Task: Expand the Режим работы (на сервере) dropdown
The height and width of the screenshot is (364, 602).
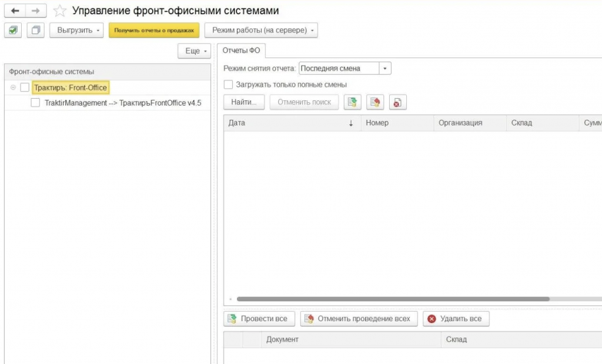Action: click(x=261, y=31)
